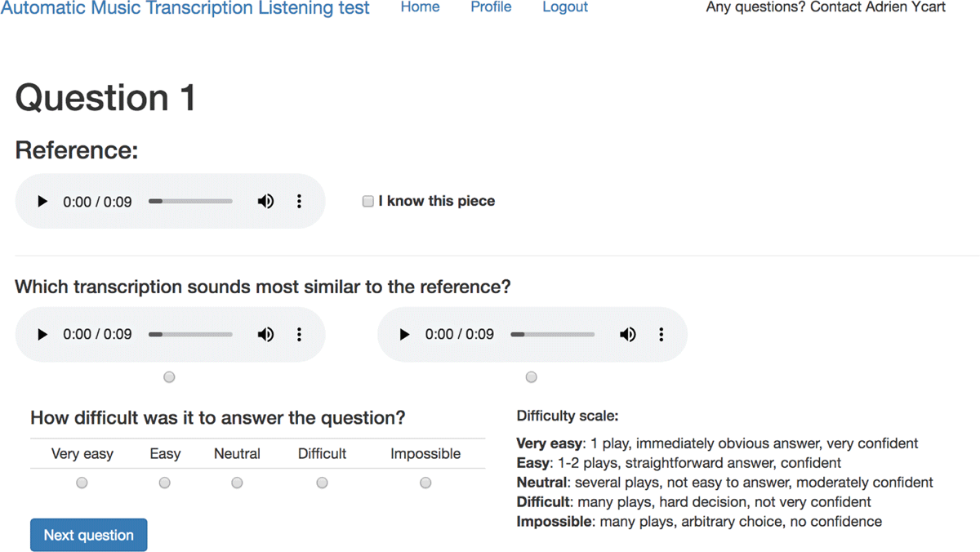Open the Automatic Music Transcription Listening test title link
This screenshot has width=980, height=552.
click(x=185, y=8)
